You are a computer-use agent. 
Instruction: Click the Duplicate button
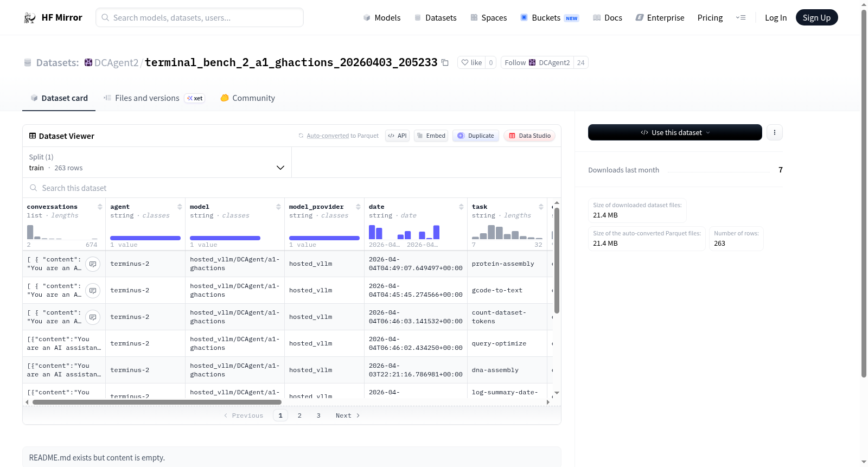click(476, 136)
